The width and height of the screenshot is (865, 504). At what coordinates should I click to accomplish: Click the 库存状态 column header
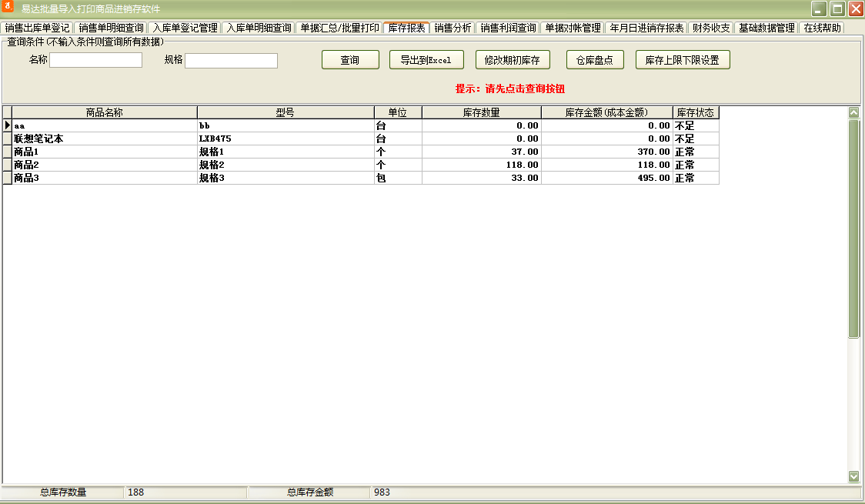pos(696,112)
